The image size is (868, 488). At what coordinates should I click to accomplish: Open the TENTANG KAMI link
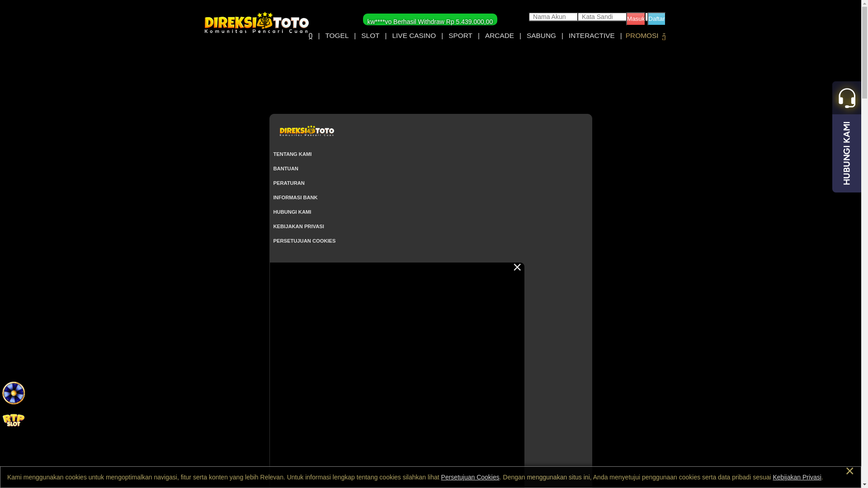292,154
